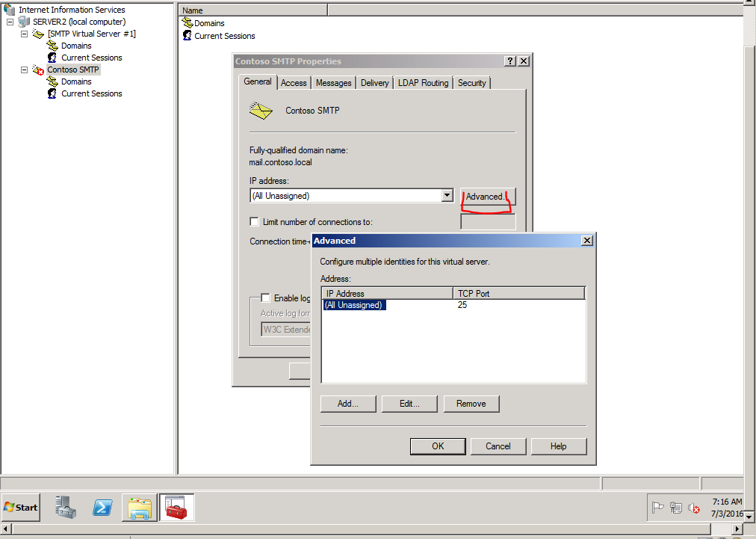Close the Advanced dialog
This screenshot has width=756, height=539.
click(x=586, y=240)
